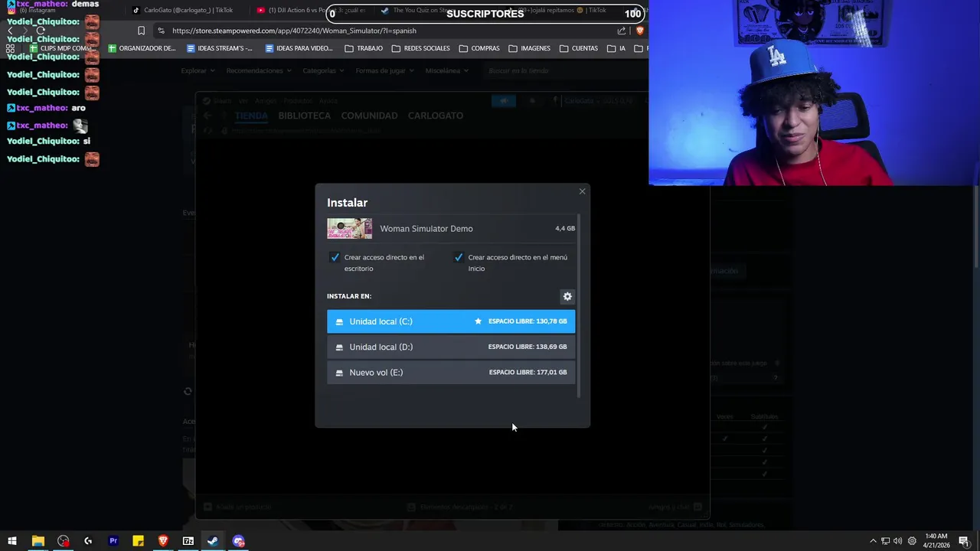Screen dimensions: 980x551
Task: Open install folder settings gear
Action: pyautogui.click(x=567, y=296)
